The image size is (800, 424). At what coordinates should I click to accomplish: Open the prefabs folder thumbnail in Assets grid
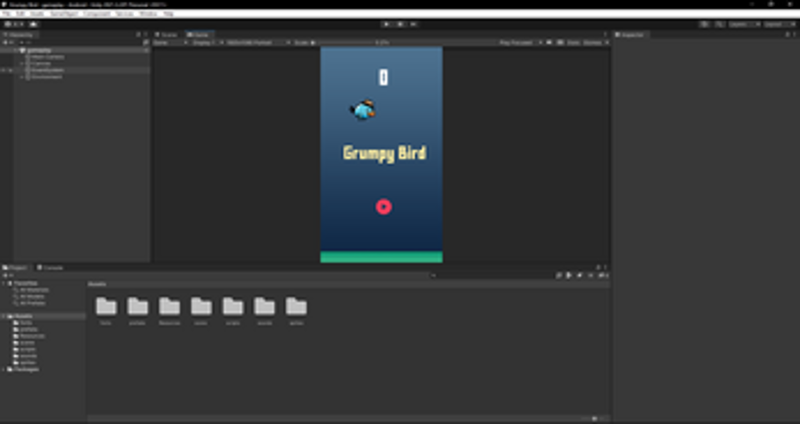click(x=138, y=311)
